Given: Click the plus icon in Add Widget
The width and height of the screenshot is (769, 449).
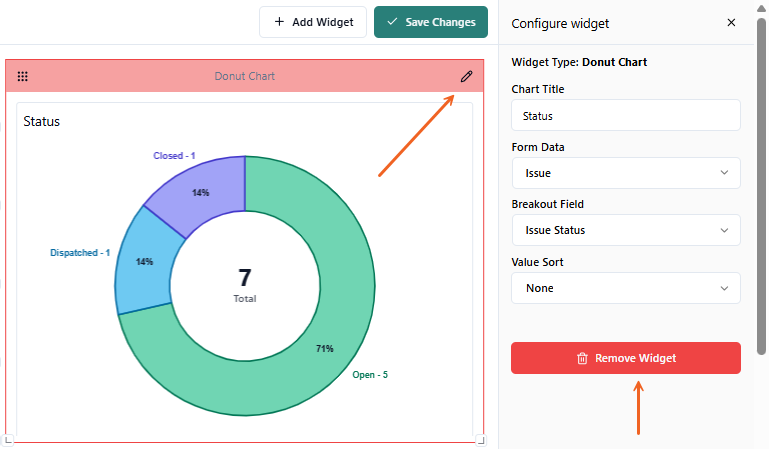Looking at the screenshot, I should (279, 22).
